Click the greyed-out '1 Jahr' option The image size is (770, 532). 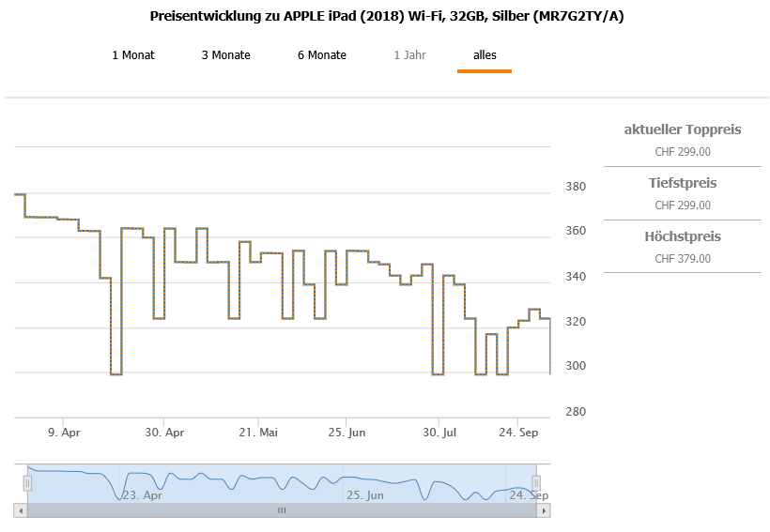[409, 55]
